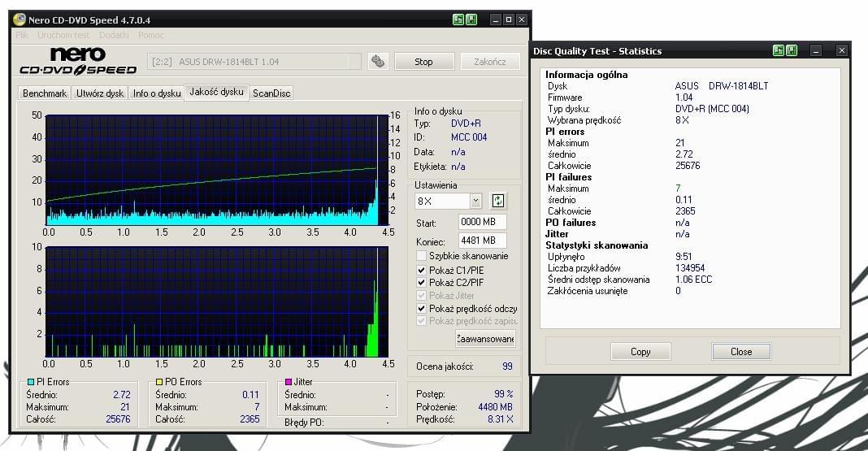The image size is (868, 451).
Task: Minimize the Nero CD-DVD Speed window
Action: [x=496, y=20]
